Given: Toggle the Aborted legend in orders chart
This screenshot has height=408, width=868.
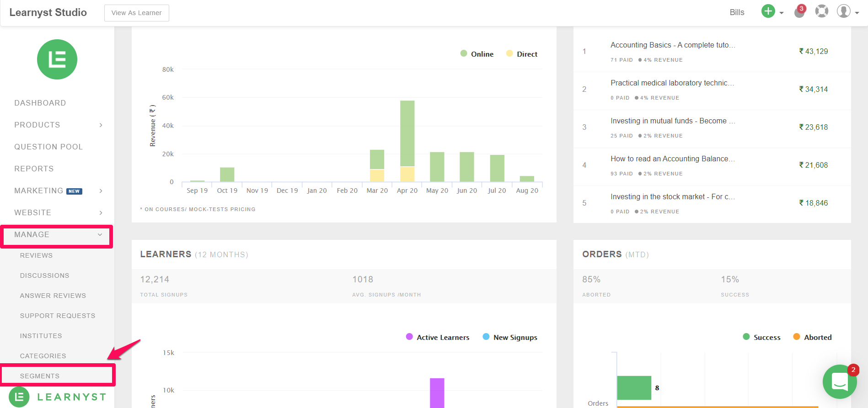Looking at the screenshot, I should click(x=812, y=337).
